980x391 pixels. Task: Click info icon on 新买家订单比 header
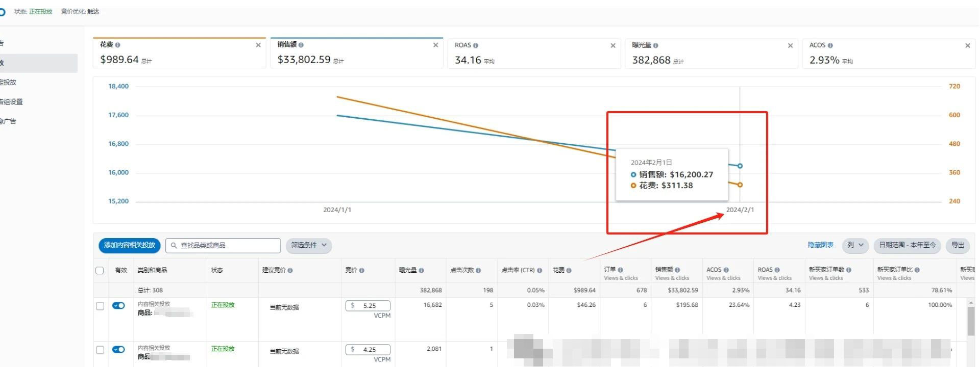917,270
